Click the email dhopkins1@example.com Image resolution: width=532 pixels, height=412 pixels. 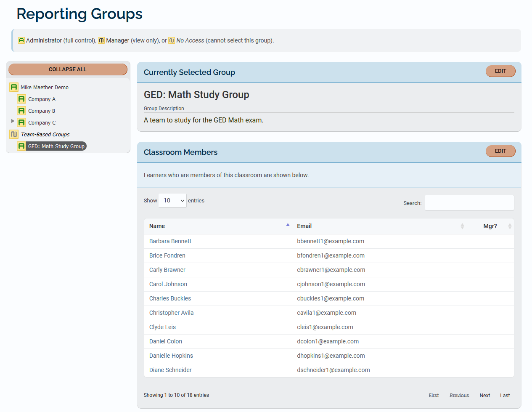pos(331,356)
